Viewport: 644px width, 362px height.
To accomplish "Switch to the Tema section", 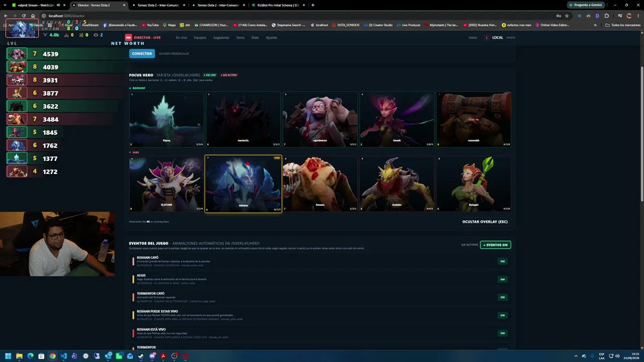I will (x=240, y=37).
